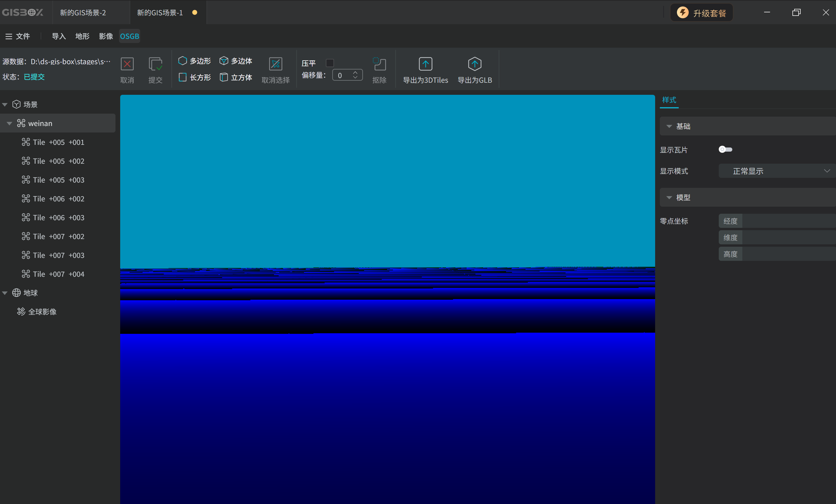Open the 影像 menu
Screen dimensions: 836x504
tap(106, 36)
